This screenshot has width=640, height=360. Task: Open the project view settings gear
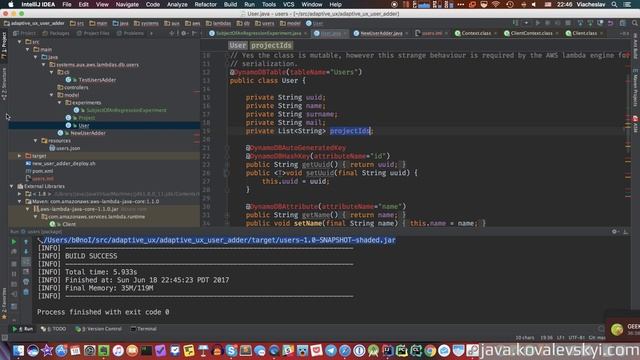point(184,33)
